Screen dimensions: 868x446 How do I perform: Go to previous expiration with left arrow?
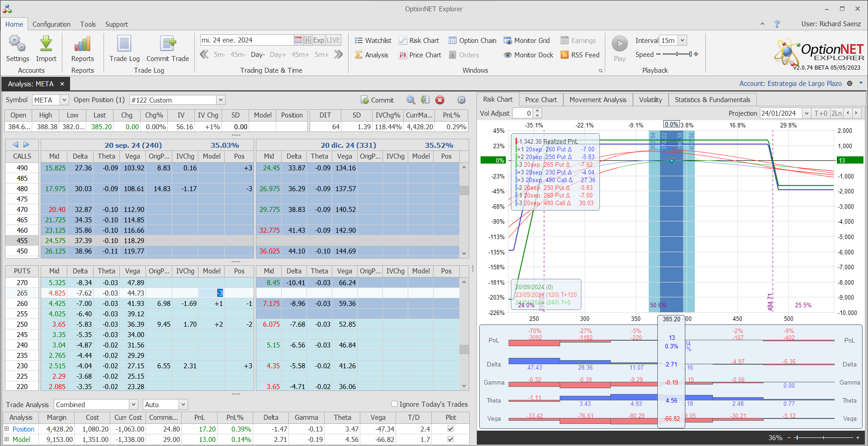pyautogui.click(x=15, y=145)
